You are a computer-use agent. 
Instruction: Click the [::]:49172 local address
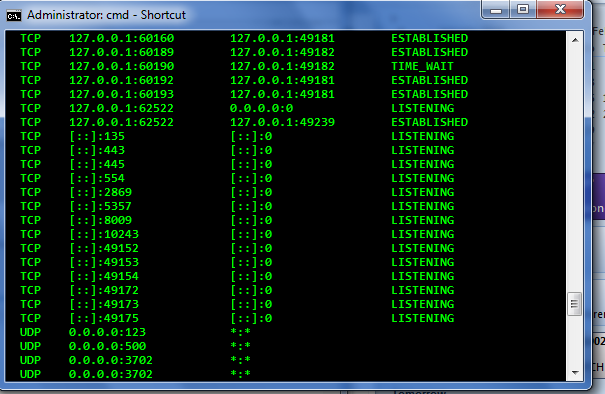104,290
